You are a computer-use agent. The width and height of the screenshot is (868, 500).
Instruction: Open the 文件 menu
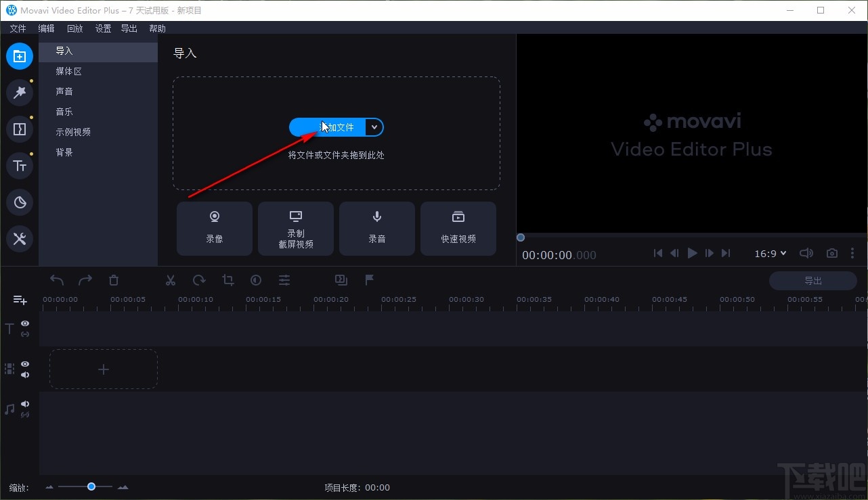pyautogui.click(x=18, y=28)
